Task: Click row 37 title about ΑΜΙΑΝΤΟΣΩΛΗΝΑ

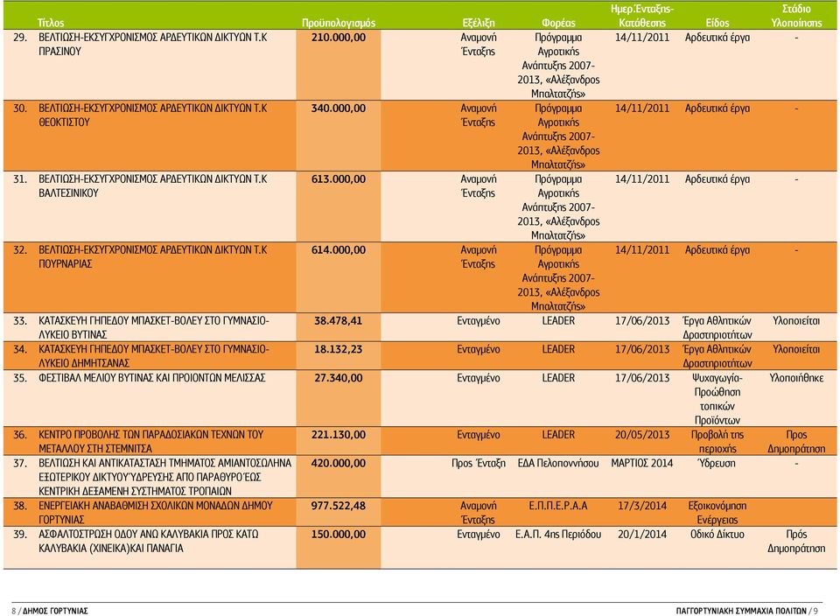Action: coord(165,477)
